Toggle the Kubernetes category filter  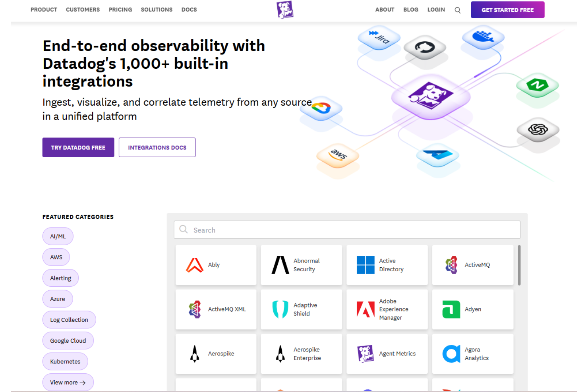click(x=65, y=361)
